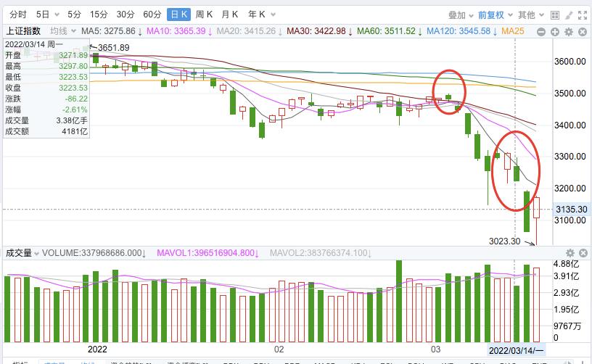Click the MAVOL1:396516904.800 label
This screenshot has height=364, width=592.
(x=205, y=253)
